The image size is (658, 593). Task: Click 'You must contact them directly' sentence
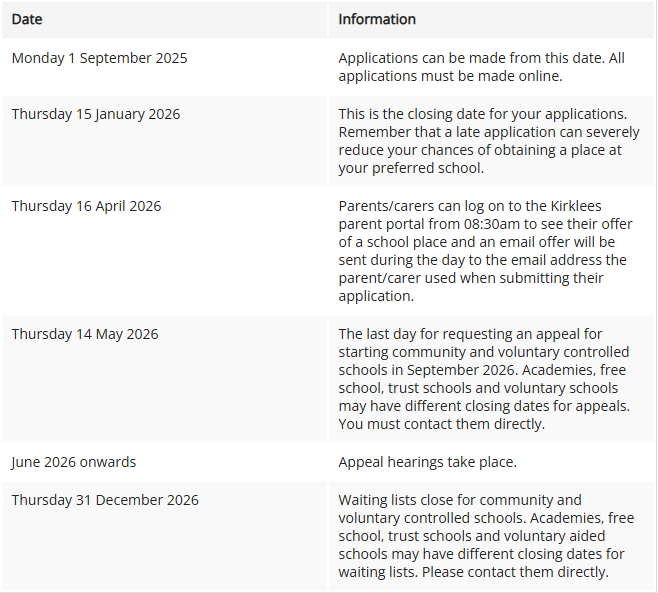click(441, 424)
